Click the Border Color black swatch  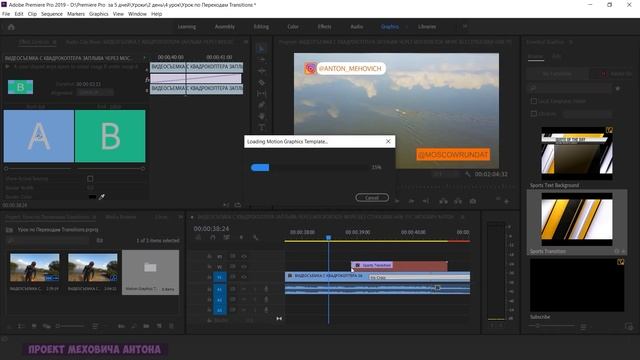tap(92, 197)
